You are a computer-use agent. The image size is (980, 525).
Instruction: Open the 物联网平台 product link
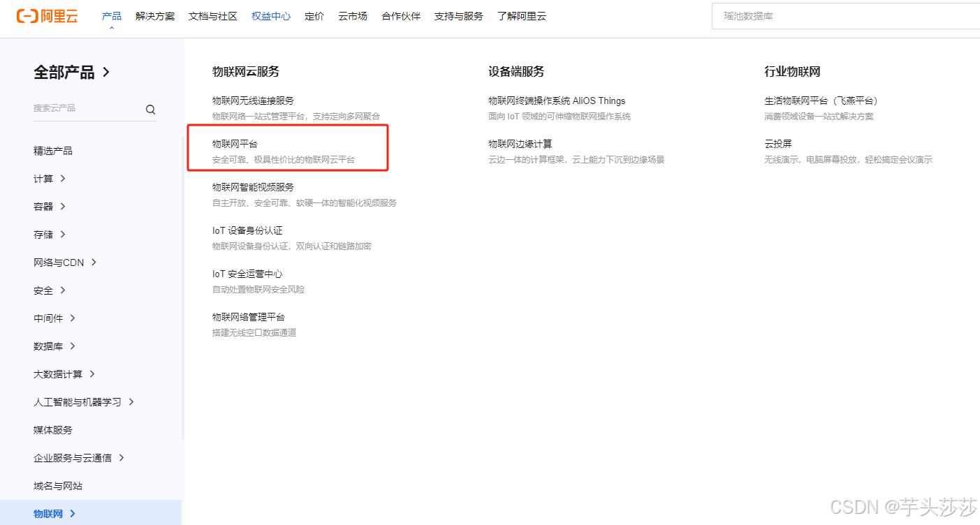coord(235,144)
